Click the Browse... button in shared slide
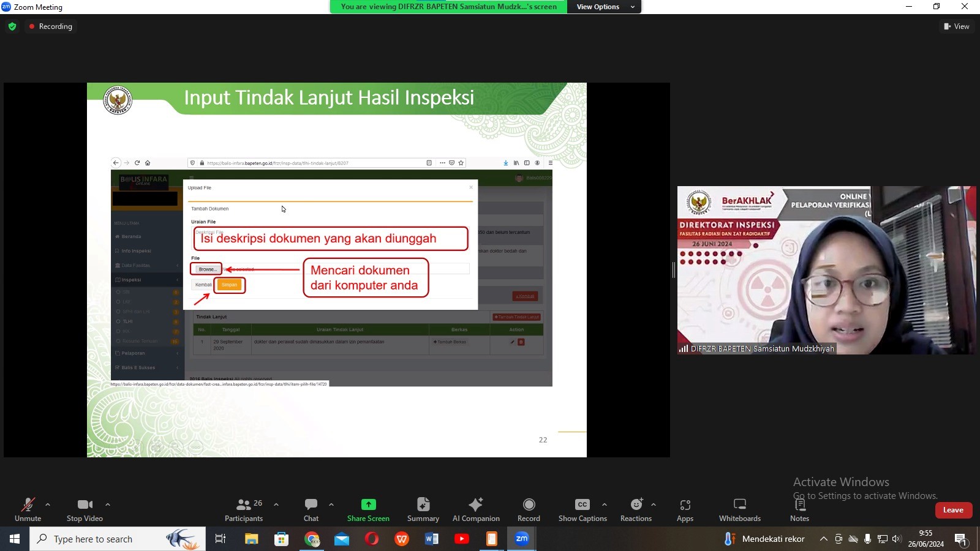The image size is (980, 551). point(207,269)
